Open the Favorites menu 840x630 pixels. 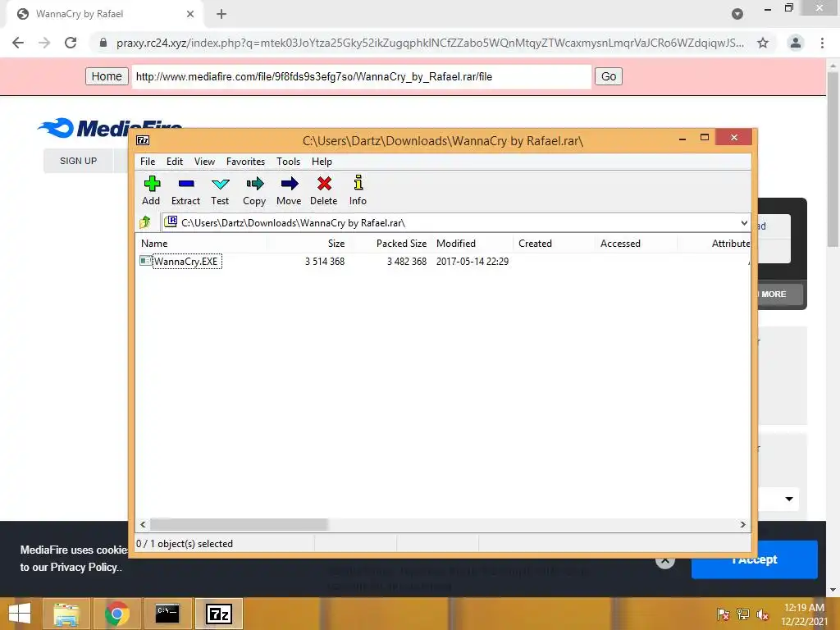[x=245, y=162]
